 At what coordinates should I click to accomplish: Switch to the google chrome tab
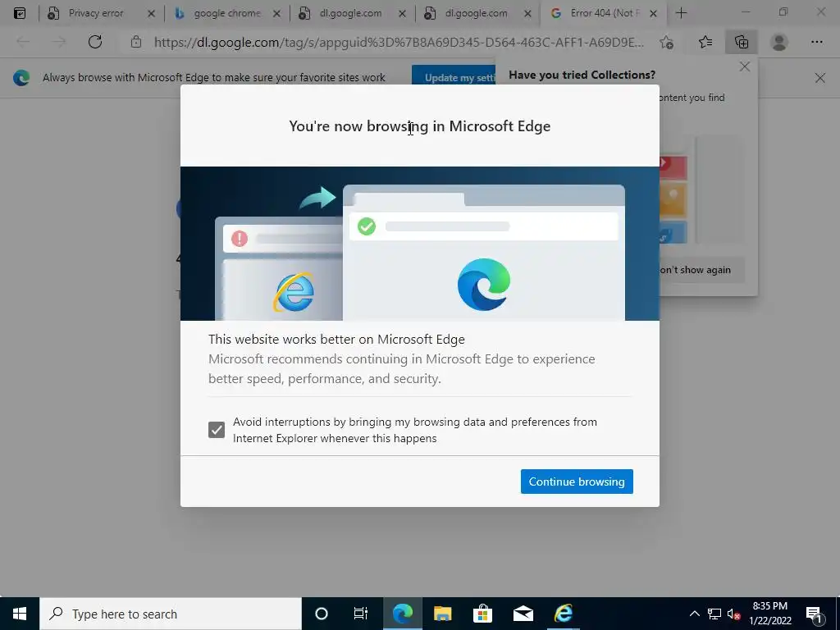pos(227,13)
